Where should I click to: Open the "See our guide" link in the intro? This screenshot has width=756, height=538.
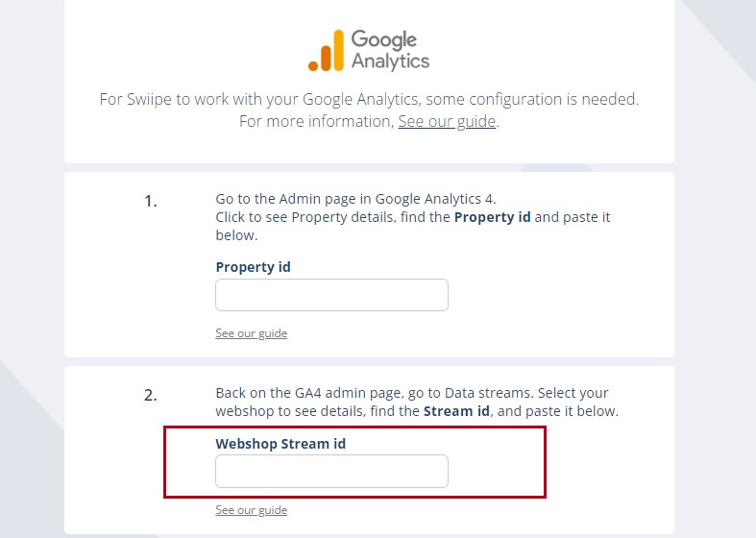coord(447,121)
